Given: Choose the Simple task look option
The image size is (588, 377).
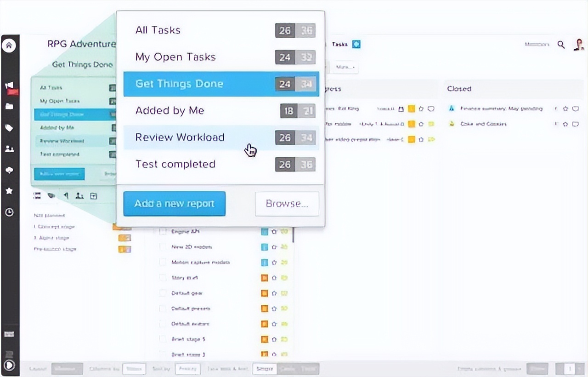Looking at the screenshot, I should click(x=265, y=369).
